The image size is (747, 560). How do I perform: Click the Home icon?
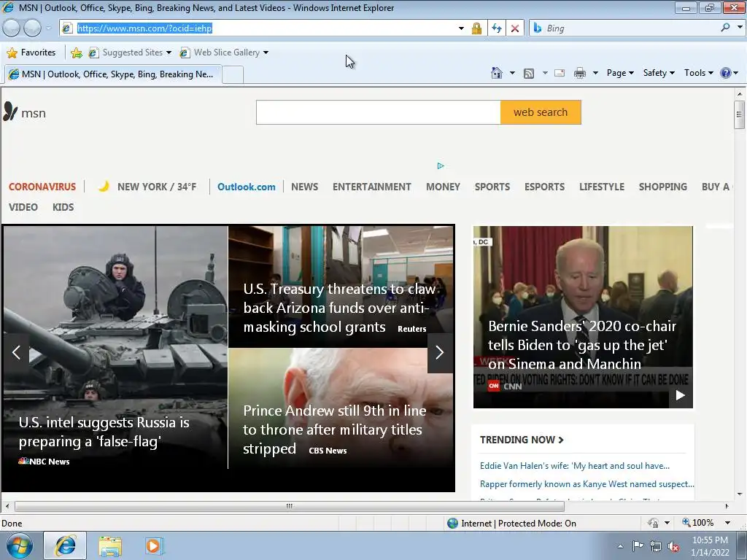coord(496,73)
